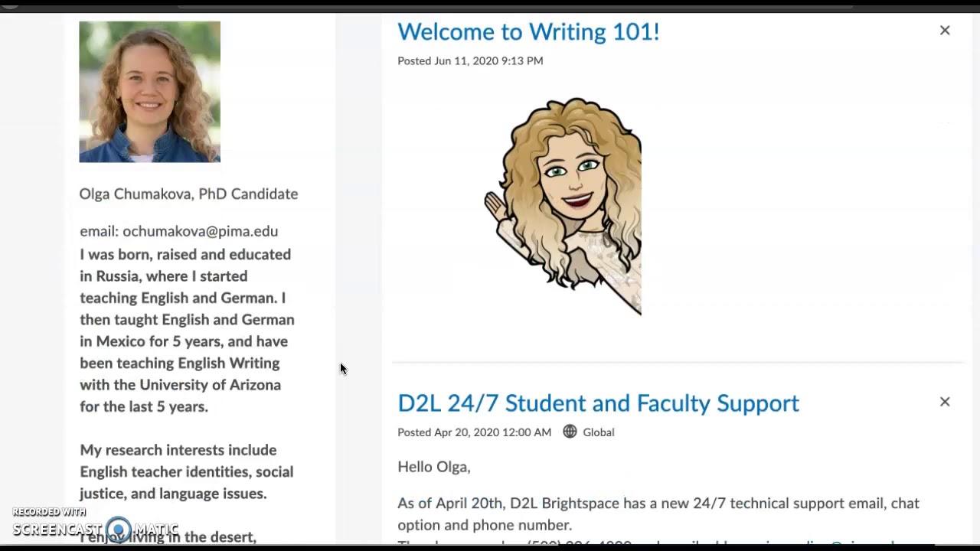Click Olga Chumakova's profile photo
Viewport: 980px width, 551px height.
click(x=150, y=92)
